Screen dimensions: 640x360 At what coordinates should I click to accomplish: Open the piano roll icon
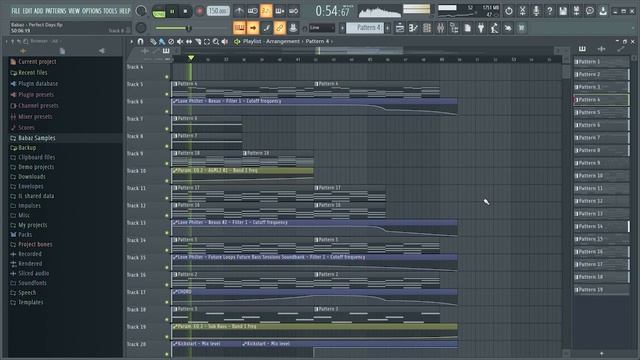[413, 28]
